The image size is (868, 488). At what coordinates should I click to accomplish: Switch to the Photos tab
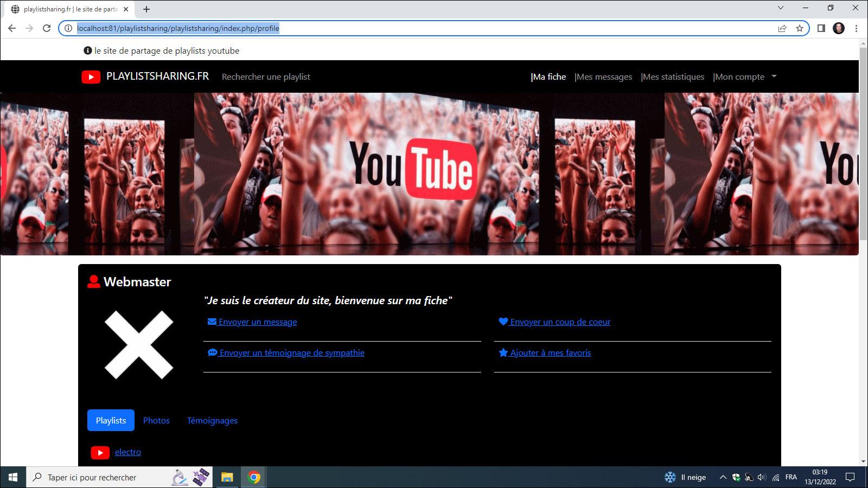[156, 420]
